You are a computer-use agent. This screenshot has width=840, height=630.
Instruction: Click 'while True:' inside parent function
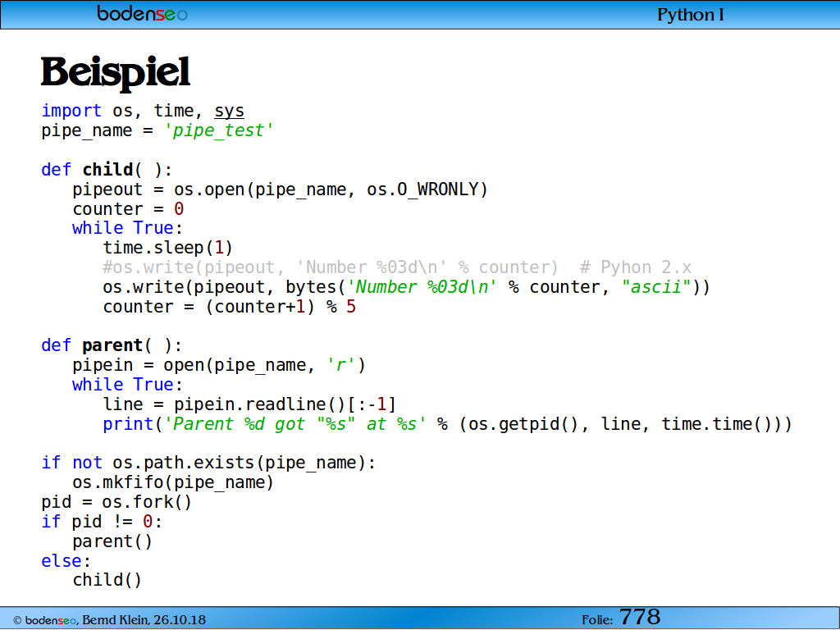127,385
